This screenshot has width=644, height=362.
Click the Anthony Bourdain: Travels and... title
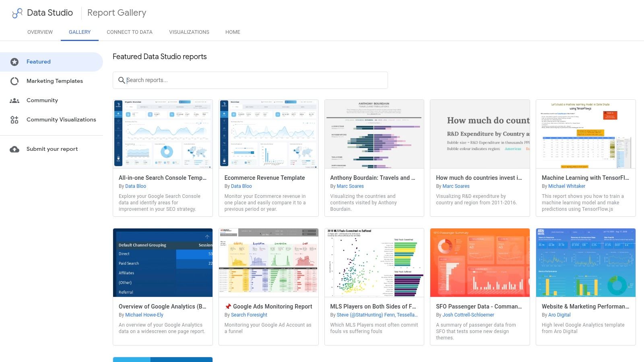(x=373, y=178)
